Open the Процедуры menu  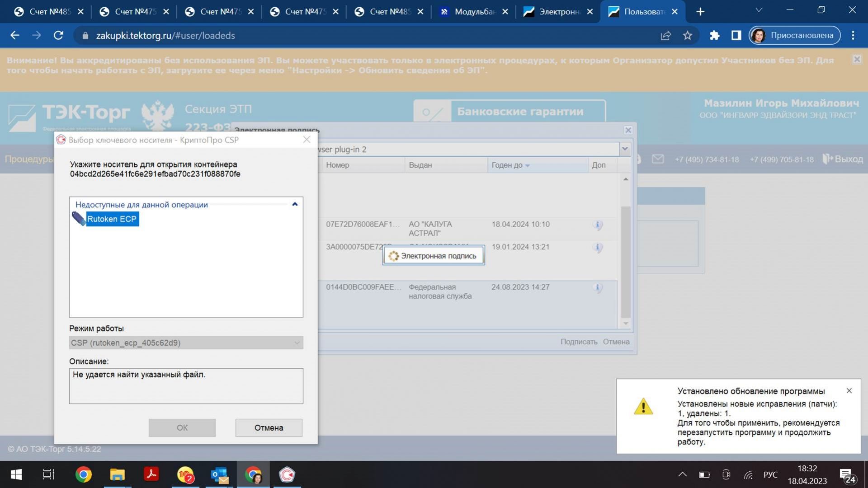pyautogui.click(x=28, y=159)
